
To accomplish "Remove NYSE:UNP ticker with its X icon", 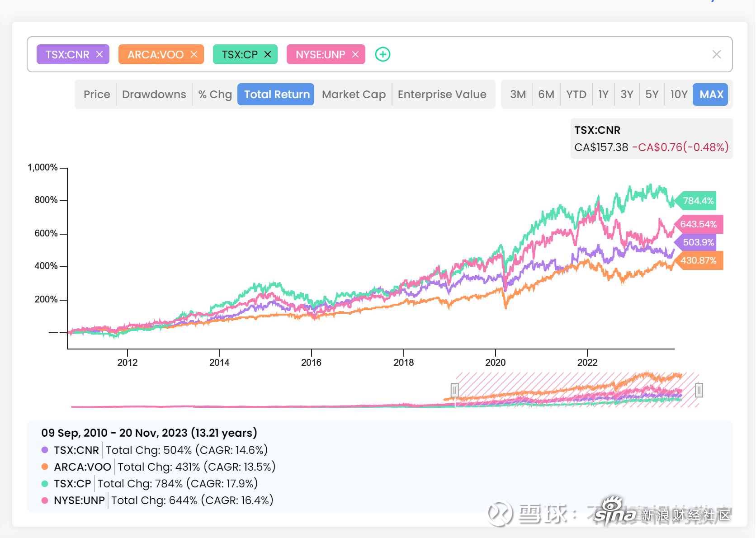I will point(355,54).
